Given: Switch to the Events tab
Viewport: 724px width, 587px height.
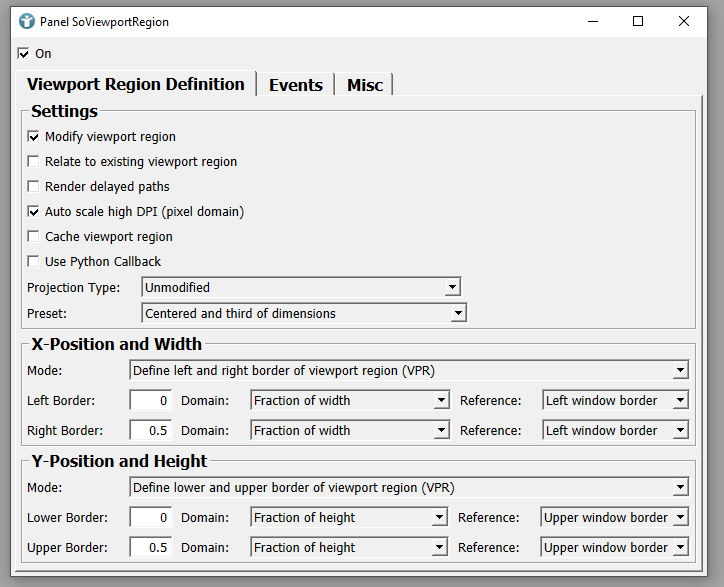Looking at the screenshot, I should coord(295,85).
